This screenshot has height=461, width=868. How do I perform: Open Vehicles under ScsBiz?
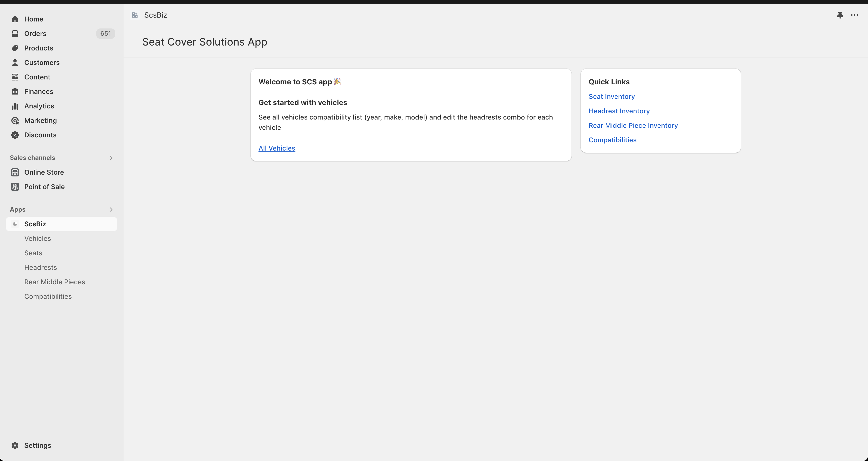pos(37,239)
